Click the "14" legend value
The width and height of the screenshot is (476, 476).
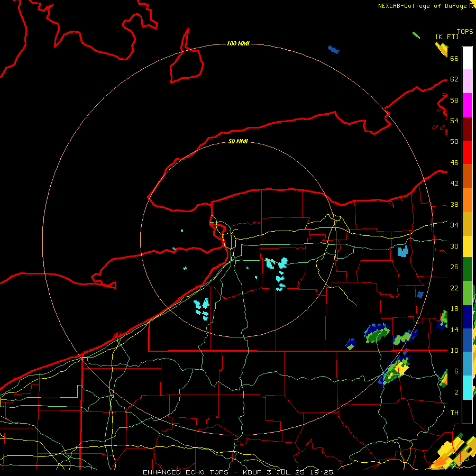[454, 329]
